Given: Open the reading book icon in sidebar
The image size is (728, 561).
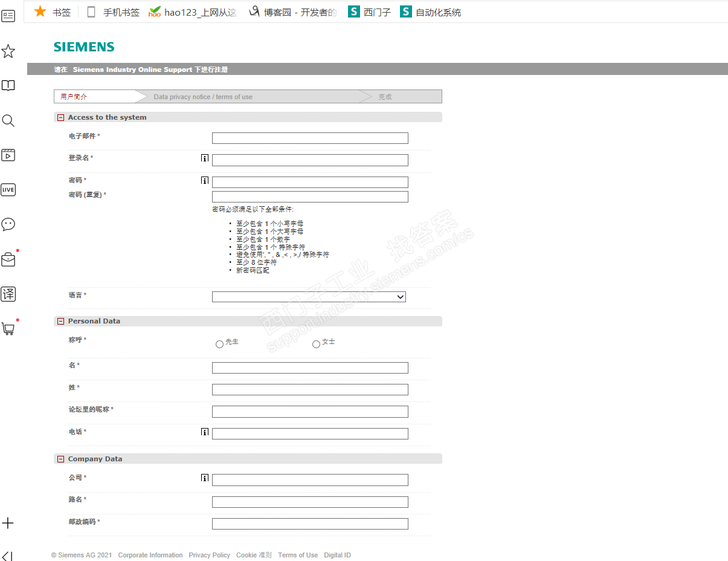Looking at the screenshot, I should (8, 86).
